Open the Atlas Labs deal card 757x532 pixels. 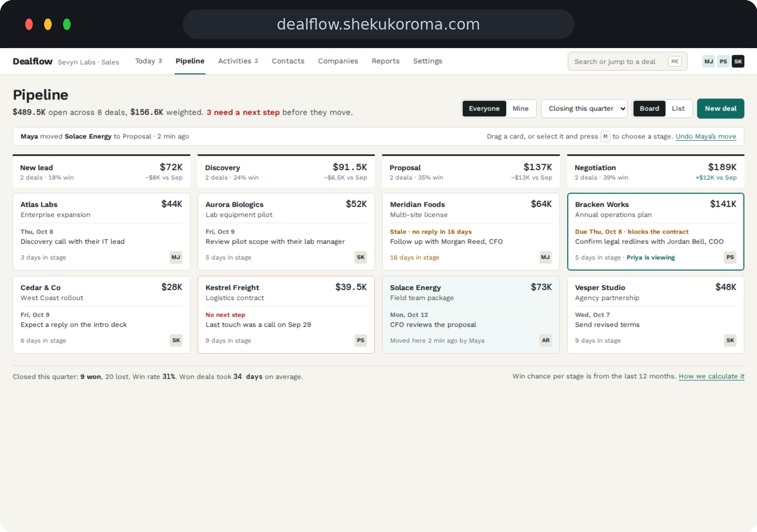[101, 231]
